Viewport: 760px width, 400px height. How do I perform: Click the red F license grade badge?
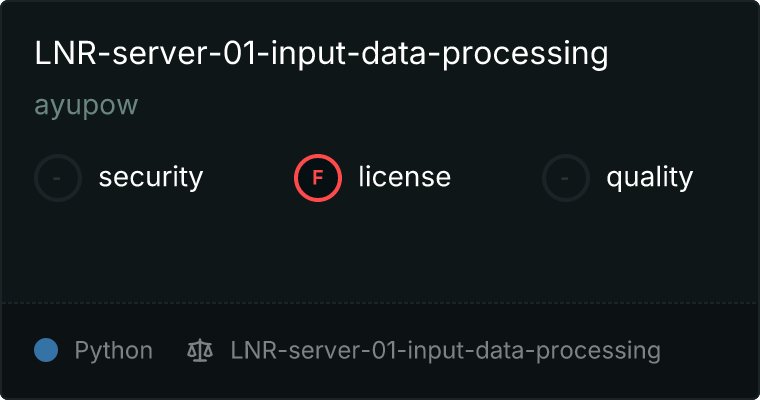[x=318, y=178]
